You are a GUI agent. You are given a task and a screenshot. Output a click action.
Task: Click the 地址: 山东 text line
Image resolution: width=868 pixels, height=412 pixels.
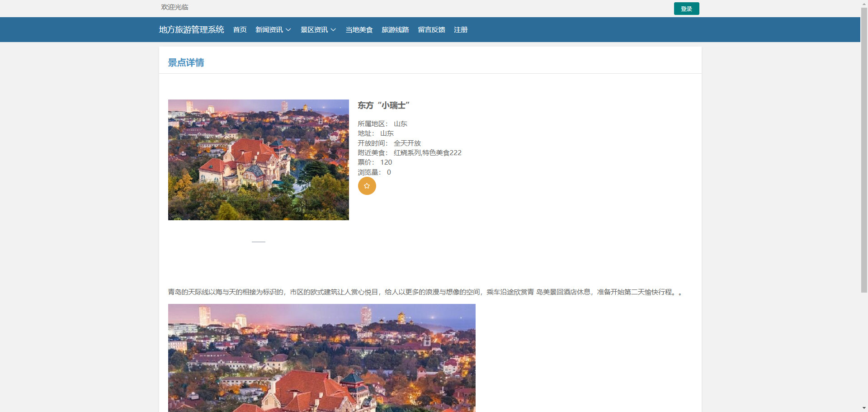[x=376, y=133]
